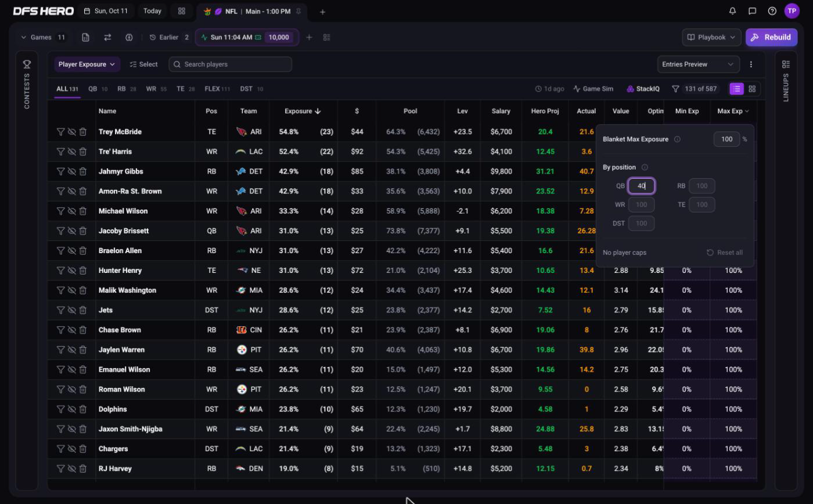Hide Tre' Harris using eye icon
813x504 pixels.
(x=71, y=152)
